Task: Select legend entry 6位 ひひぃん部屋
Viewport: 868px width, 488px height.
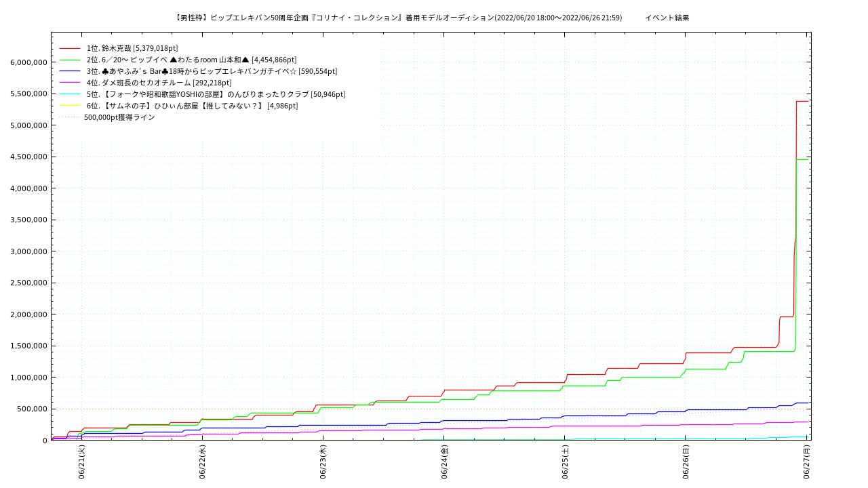Action: pyautogui.click(x=192, y=106)
